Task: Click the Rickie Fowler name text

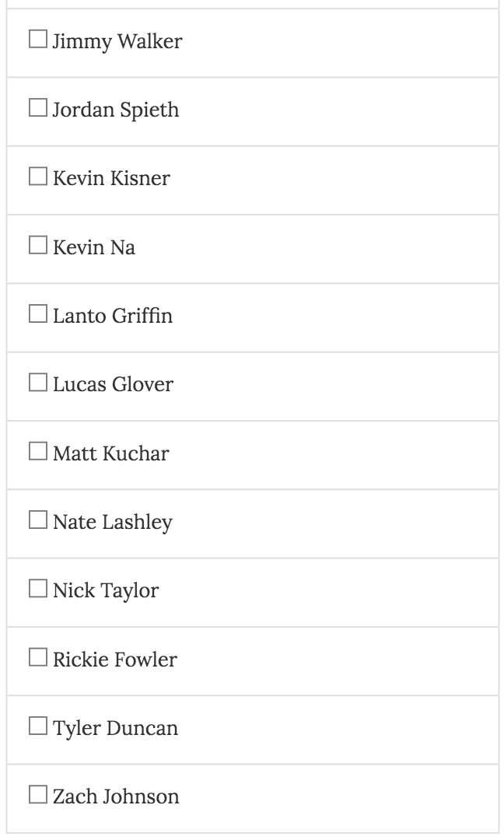Action: pyautogui.click(x=115, y=659)
